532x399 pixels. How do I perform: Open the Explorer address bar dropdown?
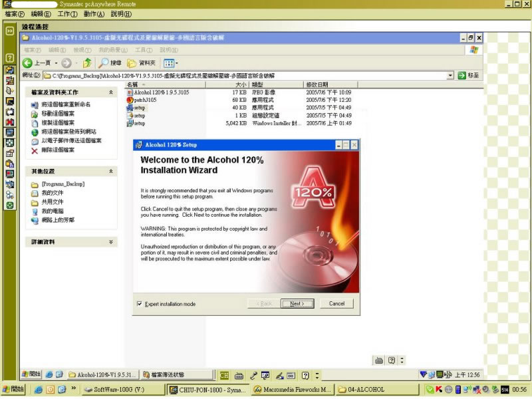pos(450,75)
